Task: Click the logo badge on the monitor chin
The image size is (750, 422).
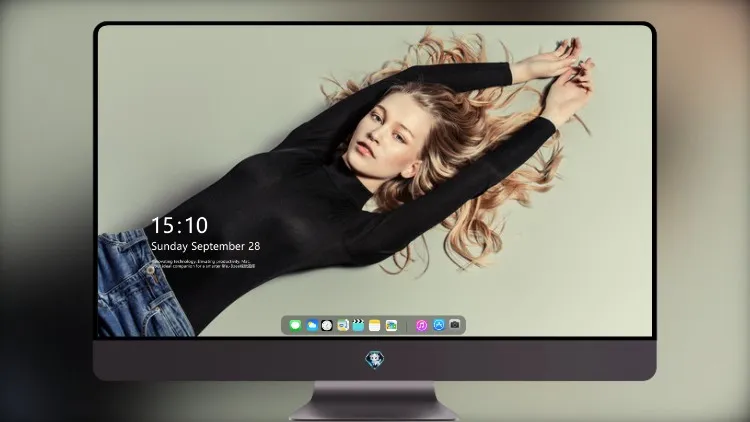Action: click(375, 360)
